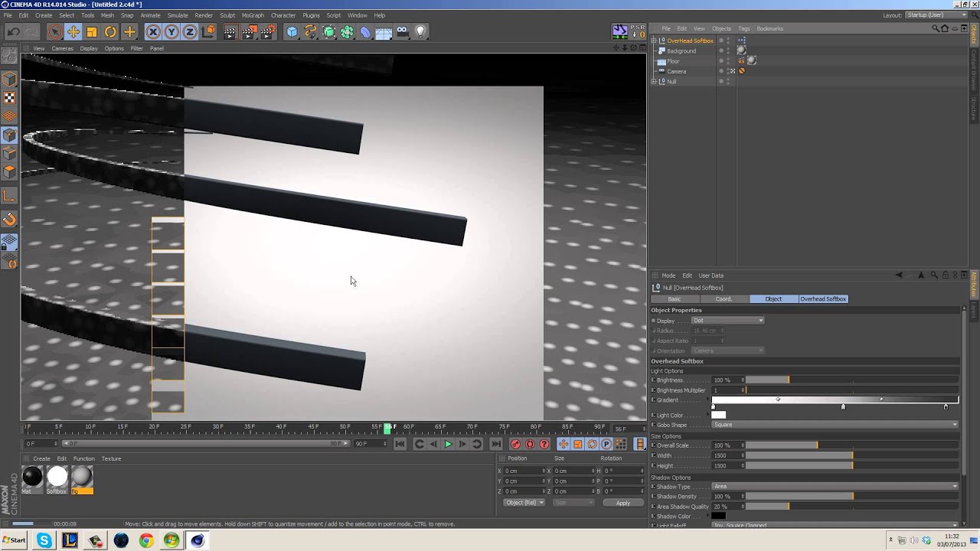The height and width of the screenshot is (551, 980).
Task: Click the Apply button
Action: [x=623, y=503]
